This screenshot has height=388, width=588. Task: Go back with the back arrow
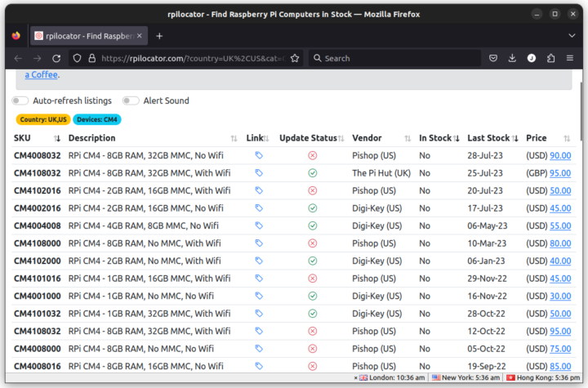tap(18, 58)
